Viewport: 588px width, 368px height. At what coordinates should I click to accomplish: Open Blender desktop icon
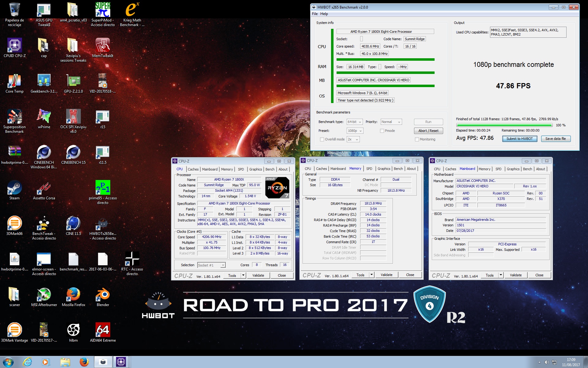[x=103, y=297]
